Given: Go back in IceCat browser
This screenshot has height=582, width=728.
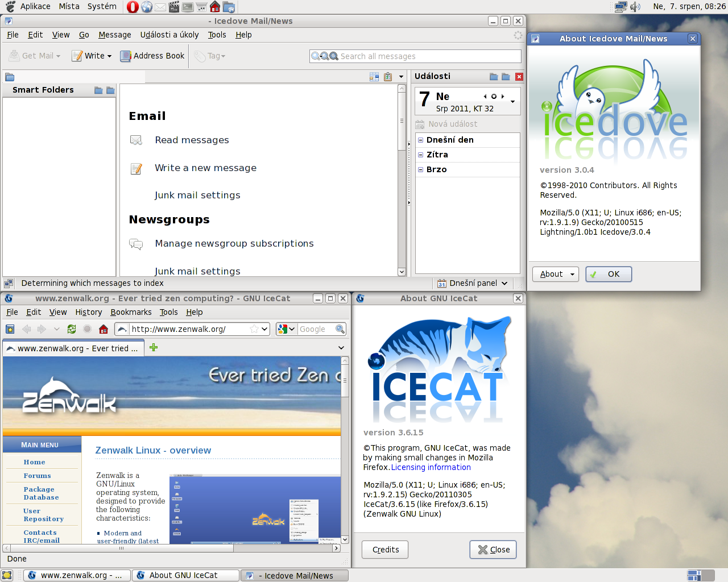Looking at the screenshot, I should 26,329.
